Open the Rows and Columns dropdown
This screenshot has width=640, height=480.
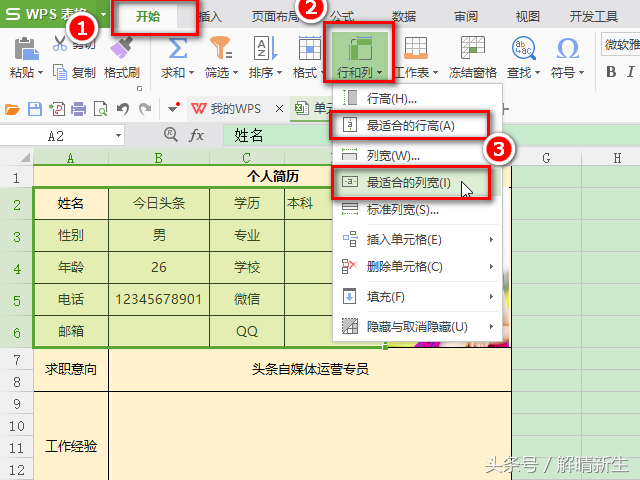pos(357,73)
